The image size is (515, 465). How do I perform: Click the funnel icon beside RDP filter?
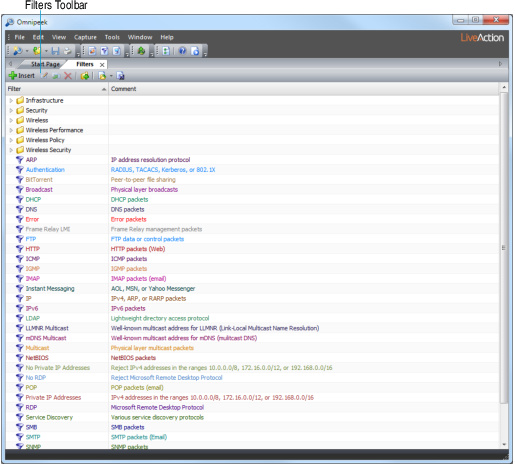point(20,407)
